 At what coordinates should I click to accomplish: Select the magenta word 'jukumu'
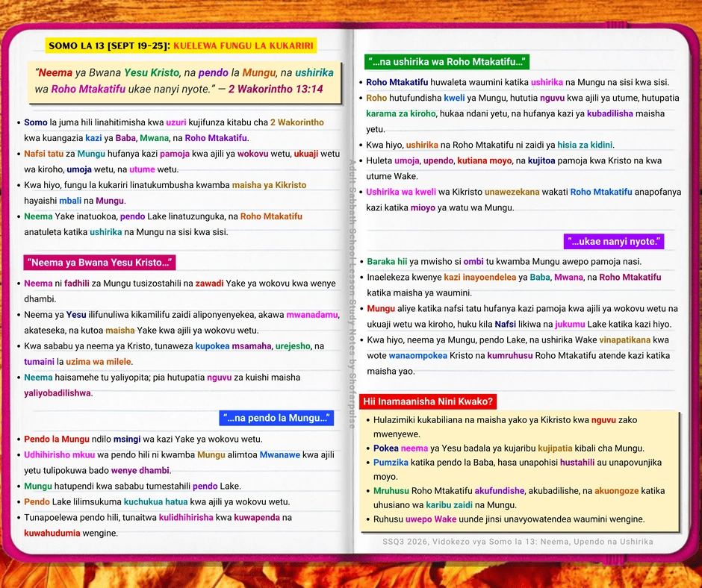coord(570,324)
